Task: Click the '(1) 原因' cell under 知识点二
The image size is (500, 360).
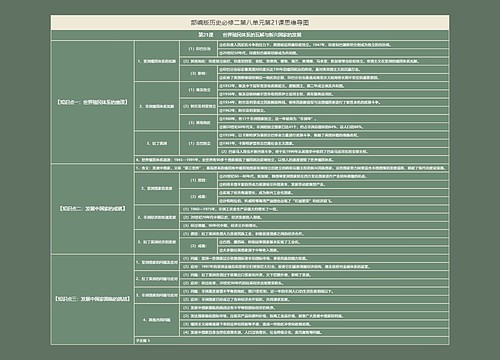Action: point(199,180)
